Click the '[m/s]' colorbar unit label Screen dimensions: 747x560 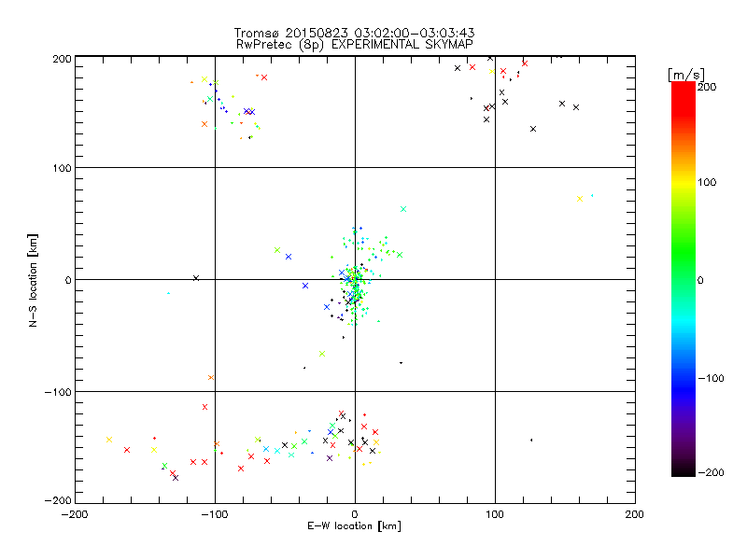point(686,75)
